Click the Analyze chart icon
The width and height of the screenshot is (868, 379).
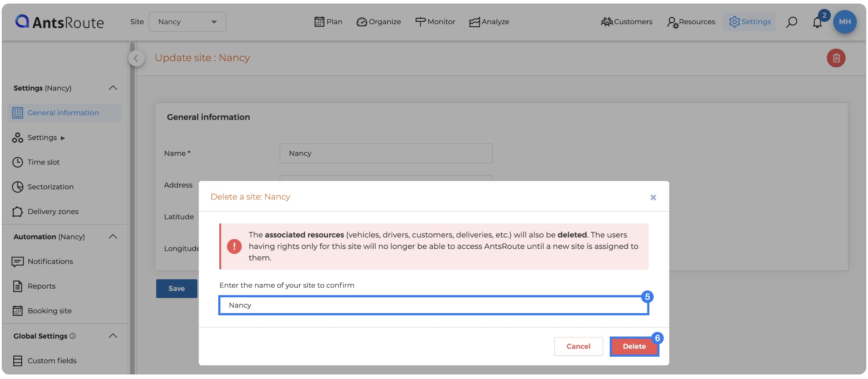pos(474,22)
